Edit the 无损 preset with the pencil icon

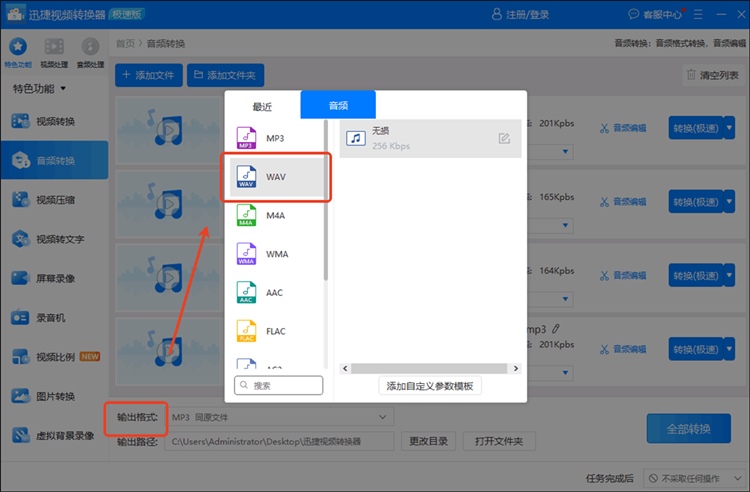pos(504,139)
